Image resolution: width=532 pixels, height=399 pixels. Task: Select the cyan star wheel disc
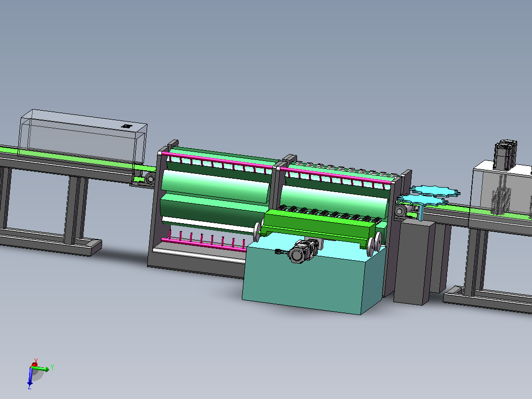436,191
